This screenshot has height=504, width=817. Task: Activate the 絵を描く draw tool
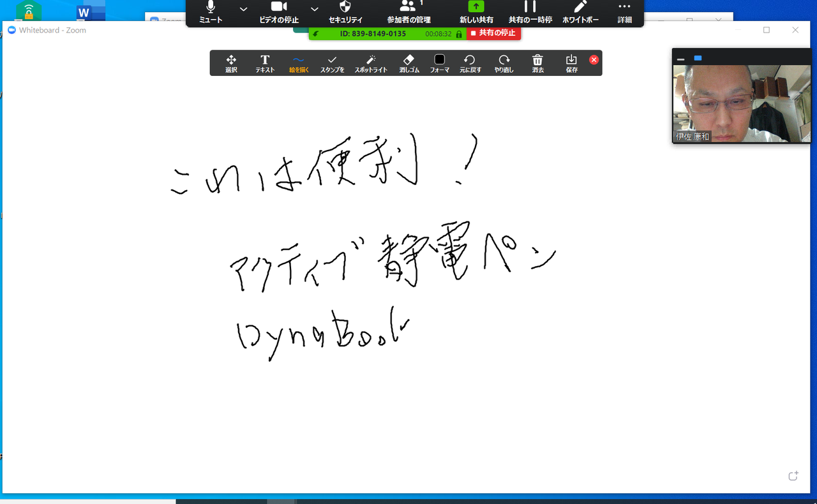[x=299, y=63]
